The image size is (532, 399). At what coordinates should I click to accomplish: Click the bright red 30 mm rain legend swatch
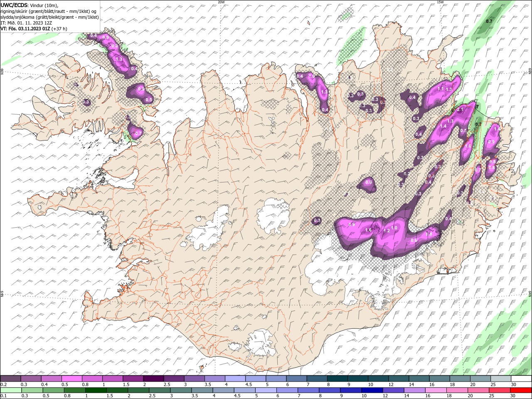point(521,390)
